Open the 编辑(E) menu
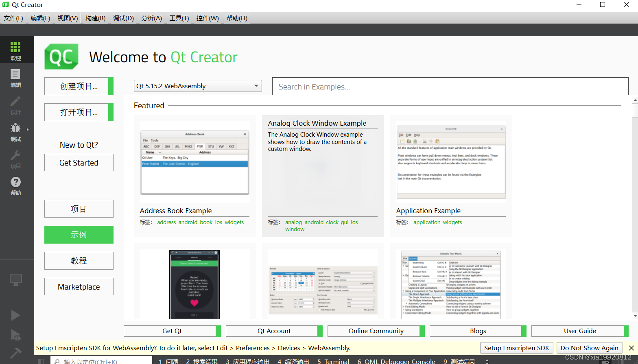The image size is (638, 364). 40,18
